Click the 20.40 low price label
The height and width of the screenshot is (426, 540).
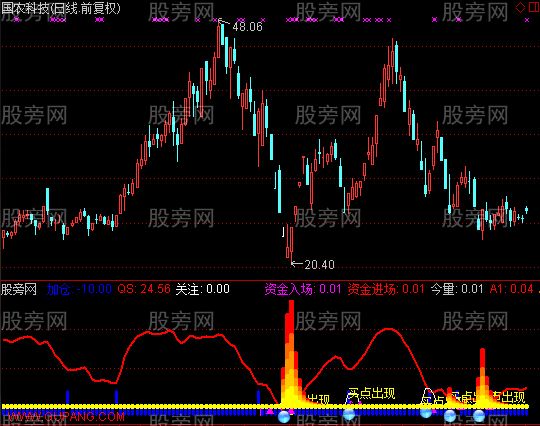(x=319, y=264)
